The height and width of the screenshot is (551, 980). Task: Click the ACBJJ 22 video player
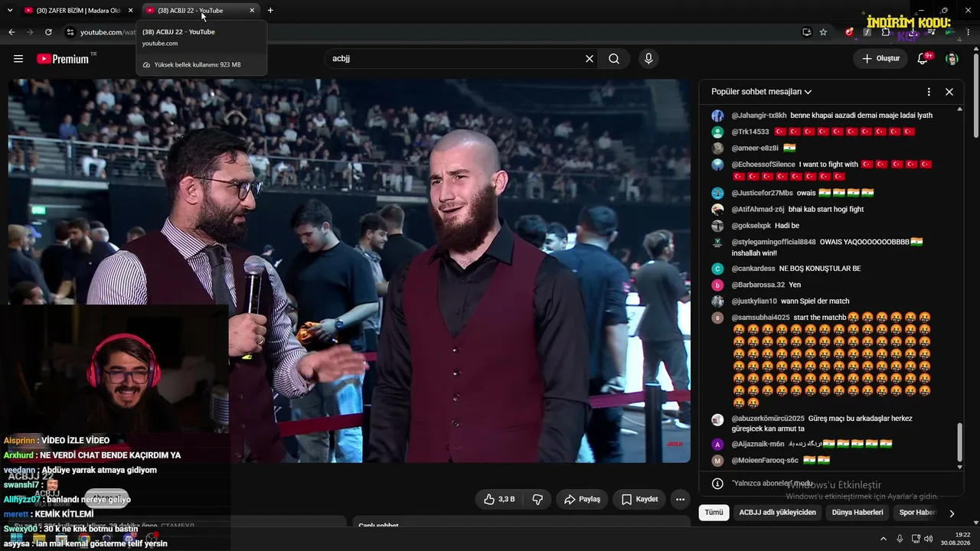(x=349, y=271)
